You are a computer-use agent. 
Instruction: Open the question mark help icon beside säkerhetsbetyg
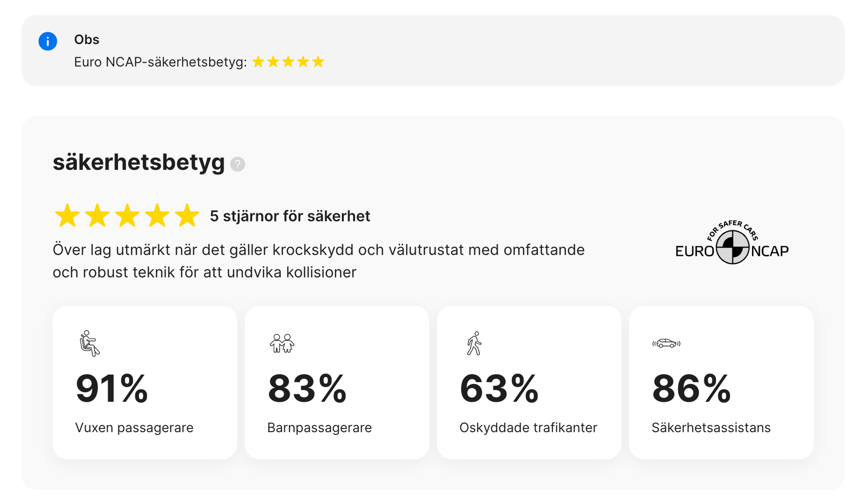tap(237, 164)
